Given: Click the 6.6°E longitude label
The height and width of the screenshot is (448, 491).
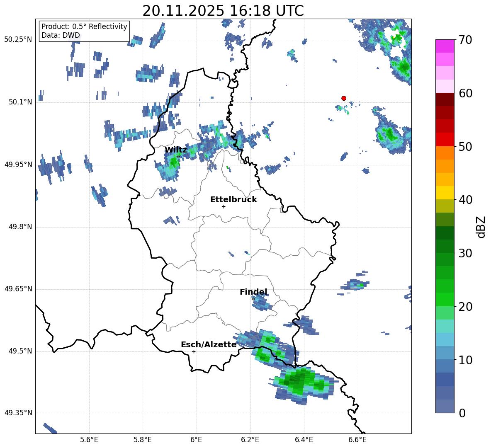Looking at the screenshot, I should point(357,440).
